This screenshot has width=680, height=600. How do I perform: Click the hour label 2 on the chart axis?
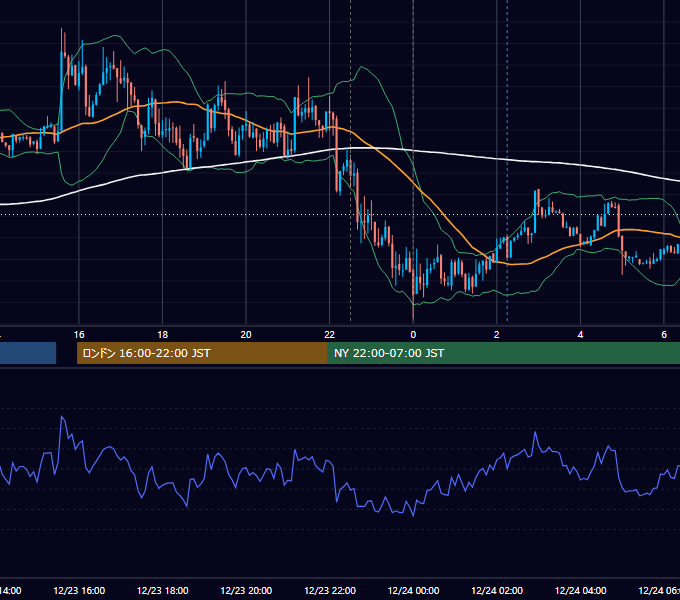tap(497, 335)
